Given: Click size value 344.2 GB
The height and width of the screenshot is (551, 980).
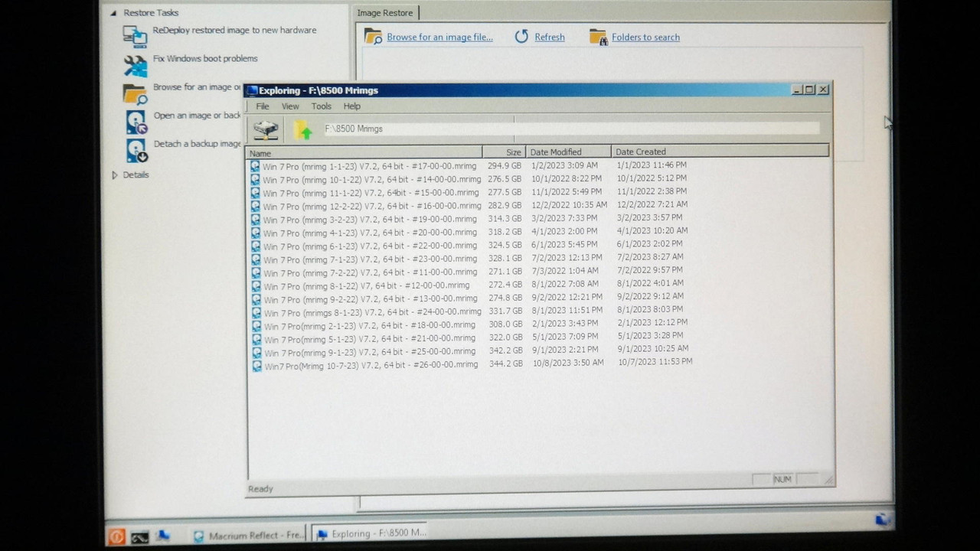Looking at the screenshot, I should click(506, 364).
